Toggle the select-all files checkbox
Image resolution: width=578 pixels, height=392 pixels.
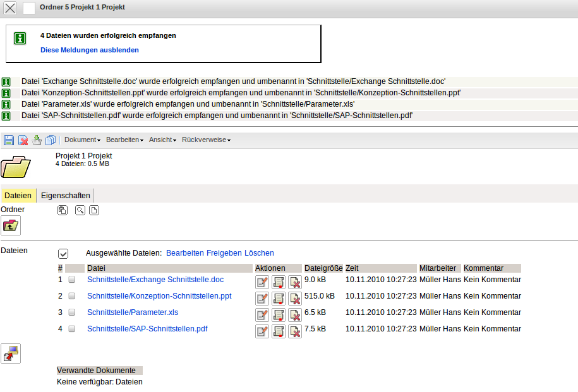tap(63, 253)
